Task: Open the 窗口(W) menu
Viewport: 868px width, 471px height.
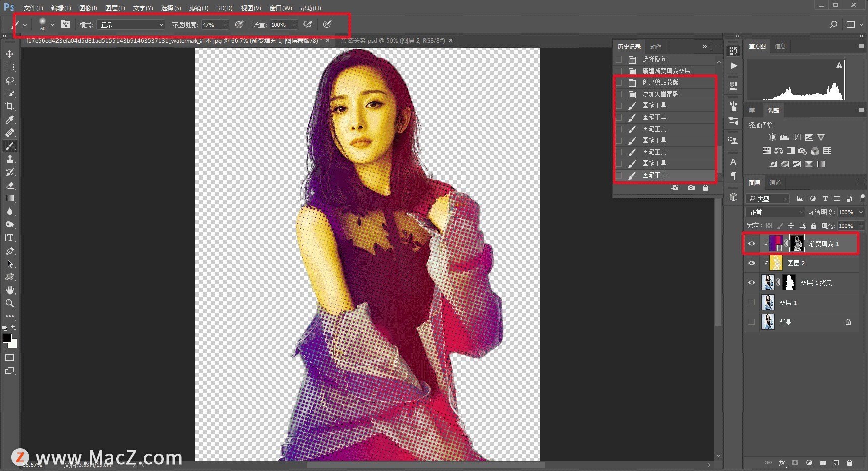Action: (x=280, y=8)
